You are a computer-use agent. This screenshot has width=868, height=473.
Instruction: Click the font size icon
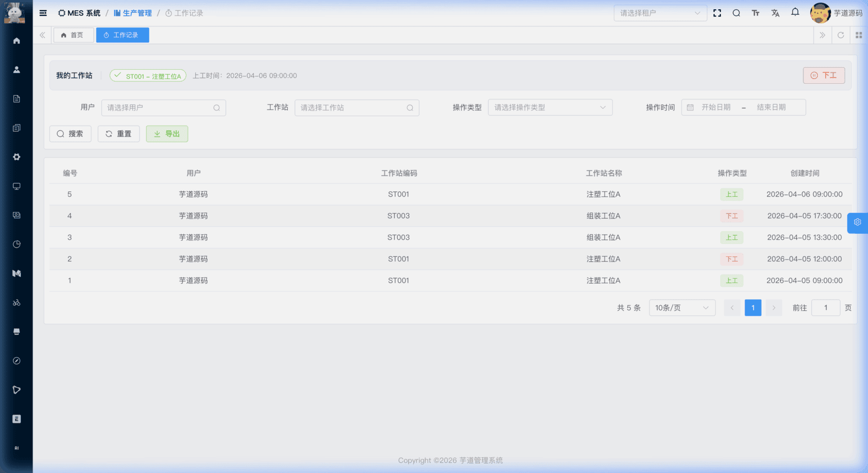coord(755,13)
